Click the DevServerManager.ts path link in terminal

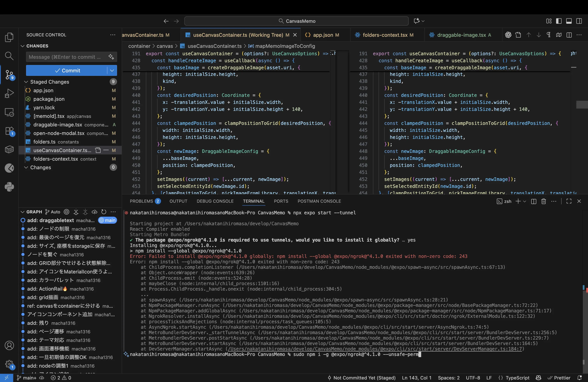(x=375, y=349)
